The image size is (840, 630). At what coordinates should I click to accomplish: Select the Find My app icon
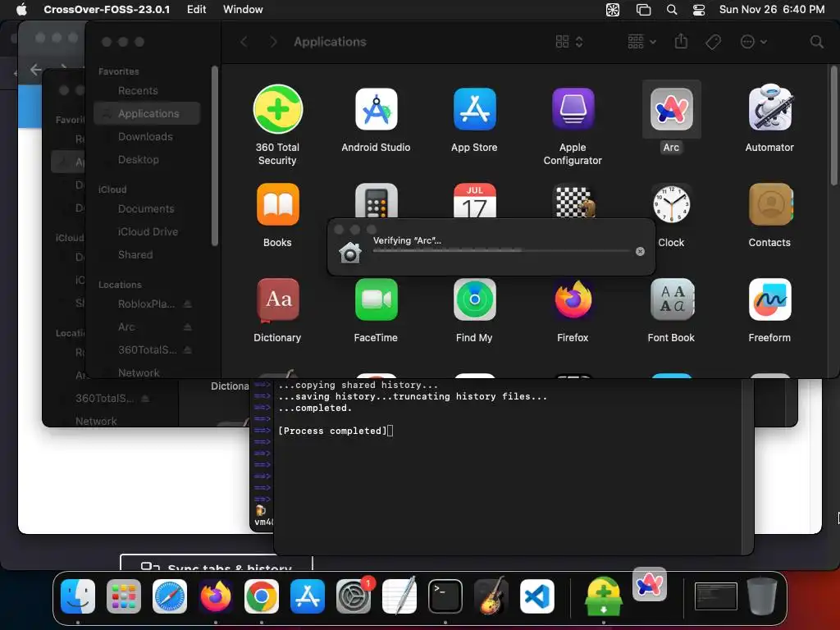[x=474, y=300]
